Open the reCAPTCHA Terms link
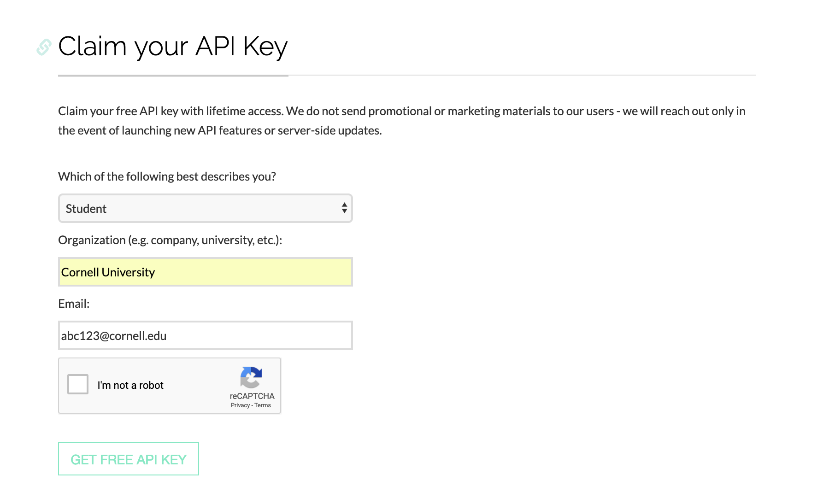This screenshot has width=835, height=504. (263, 405)
